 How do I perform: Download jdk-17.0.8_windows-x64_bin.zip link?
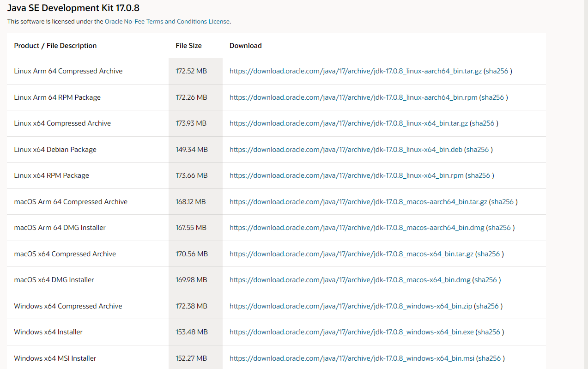[x=351, y=306]
